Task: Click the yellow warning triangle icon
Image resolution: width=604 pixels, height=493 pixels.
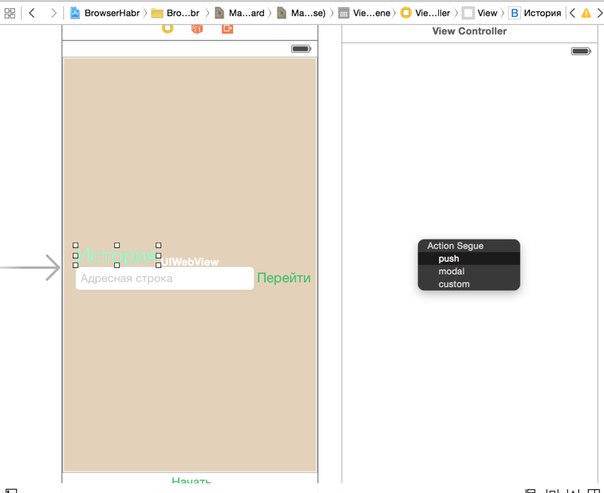Action: [x=586, y=13]
